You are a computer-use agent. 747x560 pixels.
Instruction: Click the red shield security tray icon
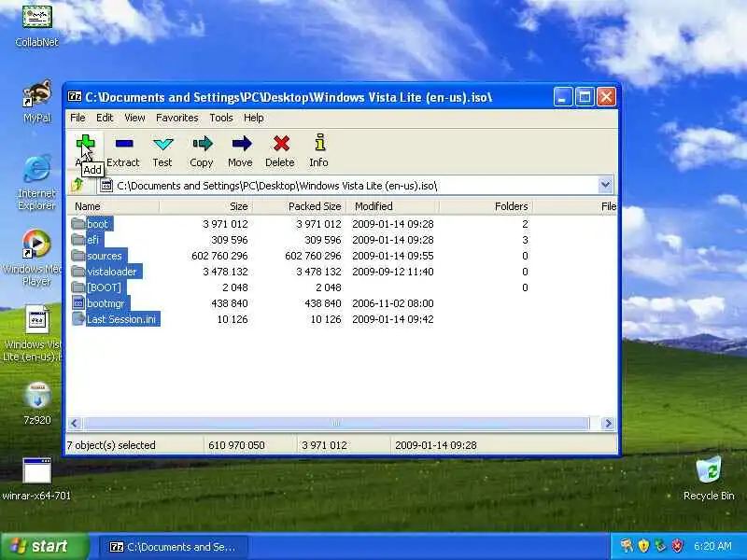click(x=677, y=546)
